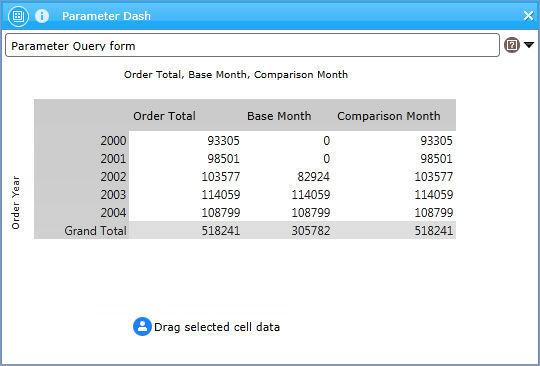Select Grand Total Base Month cell 305782
Screen dimensions: 540x366
311,230
